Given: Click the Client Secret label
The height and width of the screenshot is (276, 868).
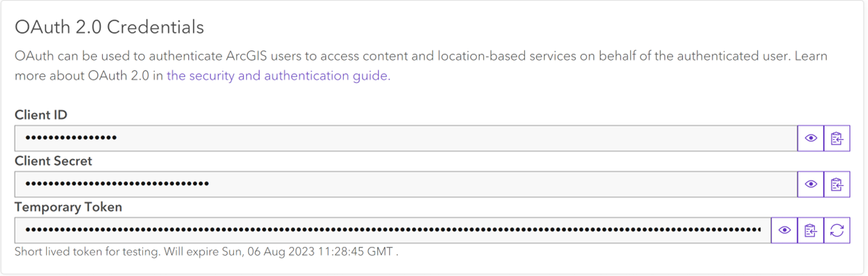Looking at the screenshot, I should tap(53, 161).
